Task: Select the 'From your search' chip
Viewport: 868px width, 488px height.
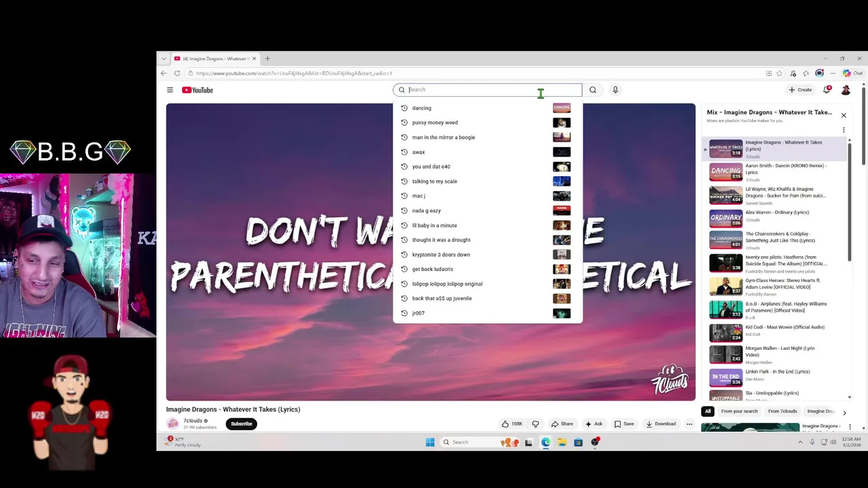Action: (739, 411)
